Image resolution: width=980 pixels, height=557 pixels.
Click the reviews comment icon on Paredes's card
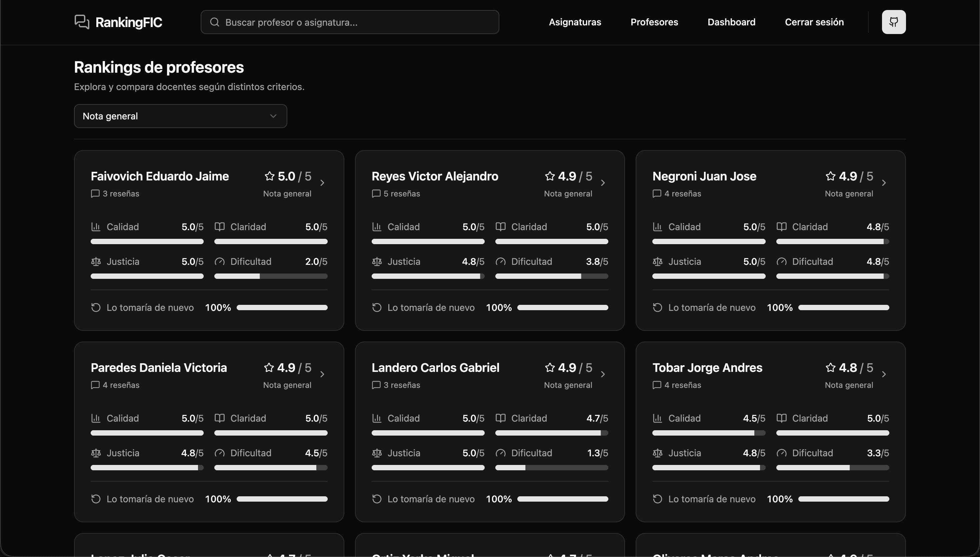coord(95,385)
